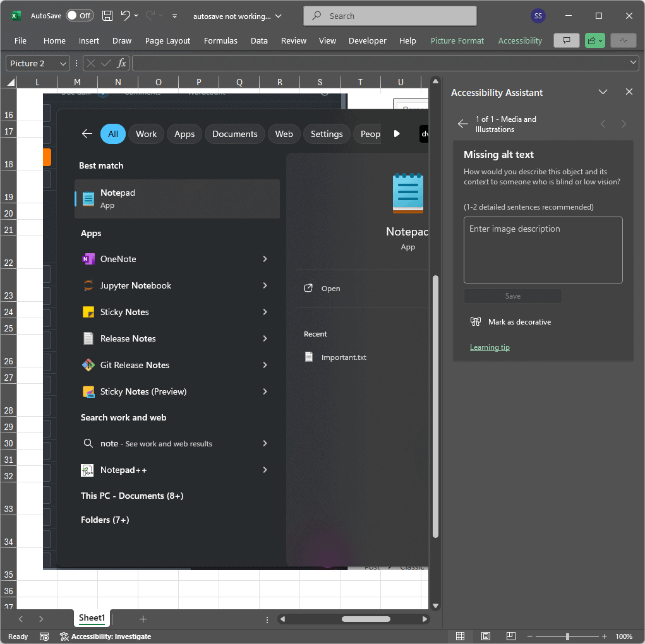The image size is (645, 644).
Task: Switch to the Insert ribbon tab
Action: pos(89,40)
